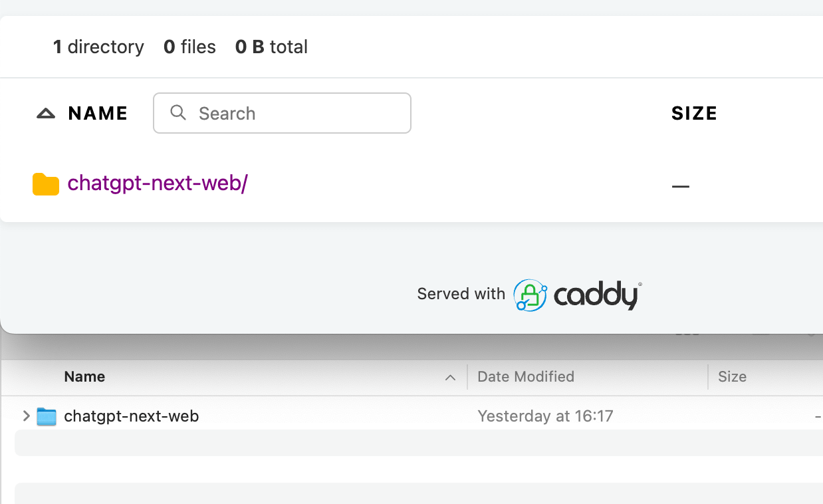Click the '0 B total' summary text
Screen dimensions: 823x504
pos(271,47)
